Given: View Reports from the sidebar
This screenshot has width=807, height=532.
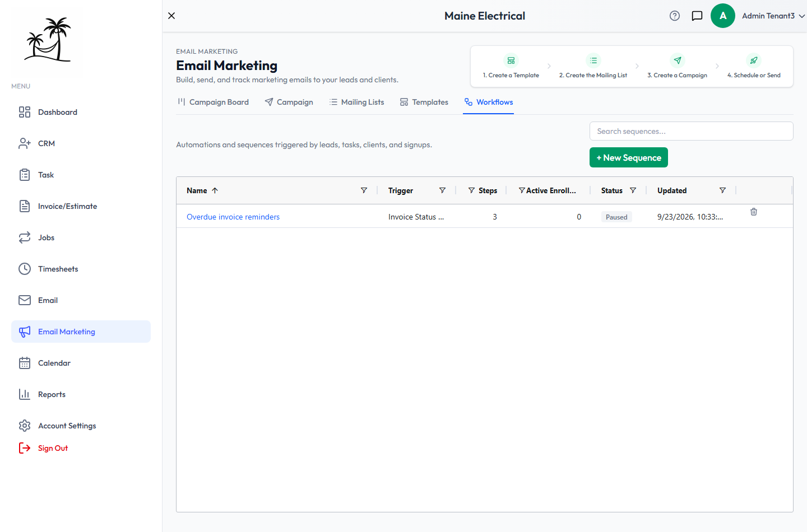Looking at the screenshot, I should pos(81,394).
